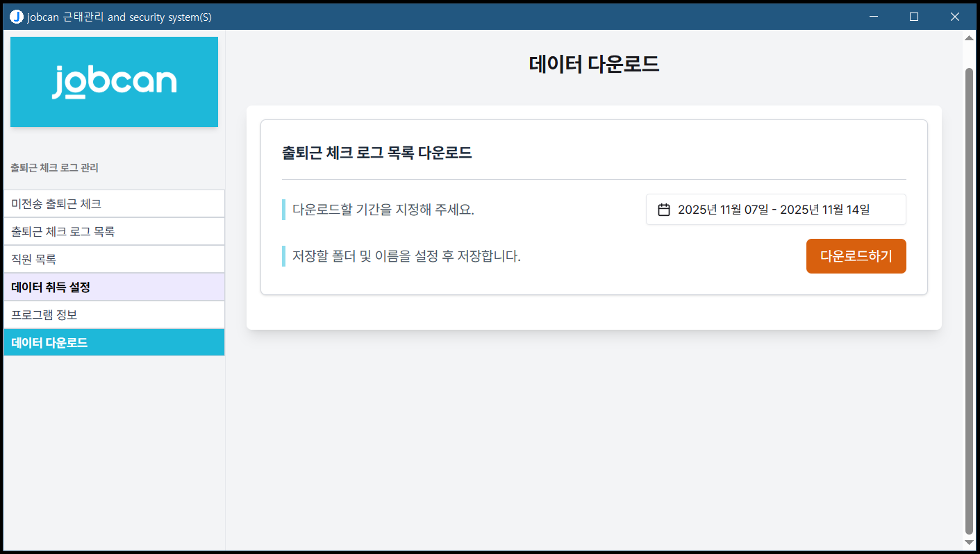Viewport: 980px width, 554px height.
Task: Close the jobcan window
Action: 954,17
